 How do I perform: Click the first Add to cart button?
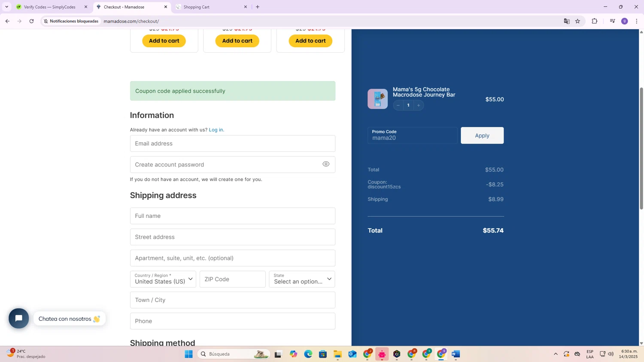(x=164, y=41)
